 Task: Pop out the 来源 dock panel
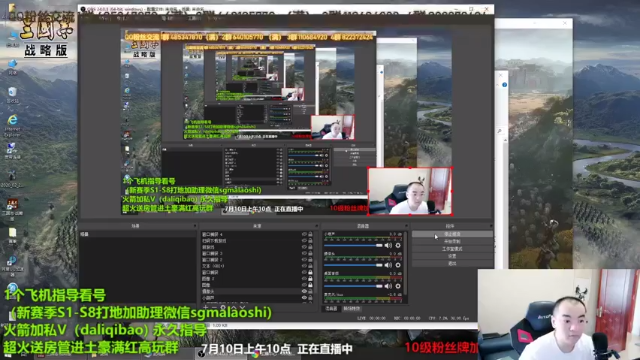[x=316, y=226]
